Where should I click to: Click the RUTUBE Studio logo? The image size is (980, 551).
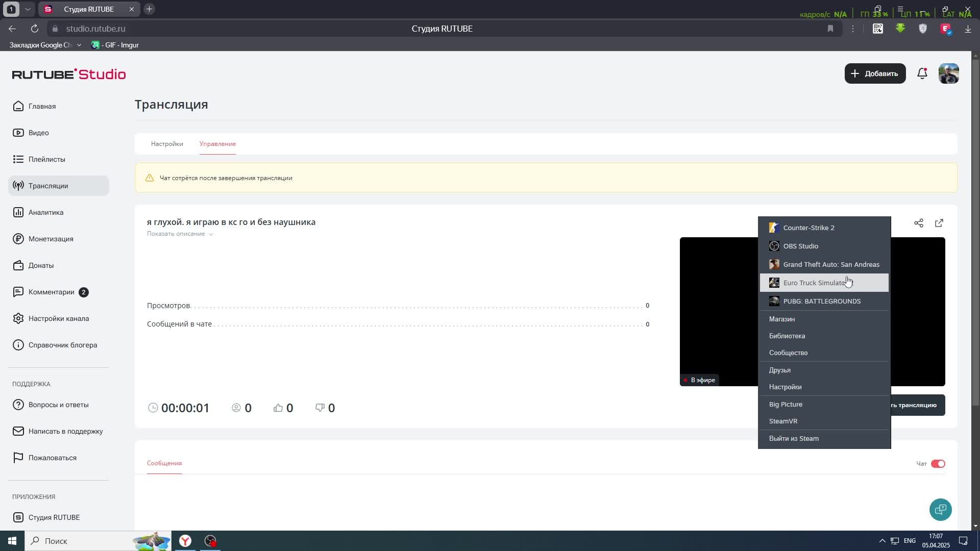[x=69, y=74]
